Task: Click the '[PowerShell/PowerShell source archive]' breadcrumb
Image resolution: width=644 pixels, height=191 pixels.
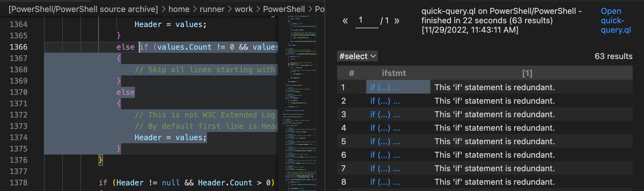Action: pos(83,9)
